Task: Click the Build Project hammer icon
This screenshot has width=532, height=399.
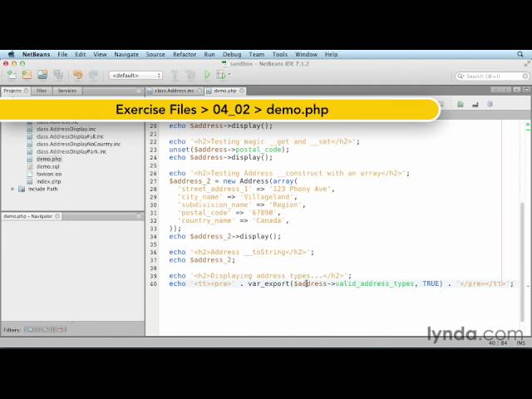Action: (175, 75)
